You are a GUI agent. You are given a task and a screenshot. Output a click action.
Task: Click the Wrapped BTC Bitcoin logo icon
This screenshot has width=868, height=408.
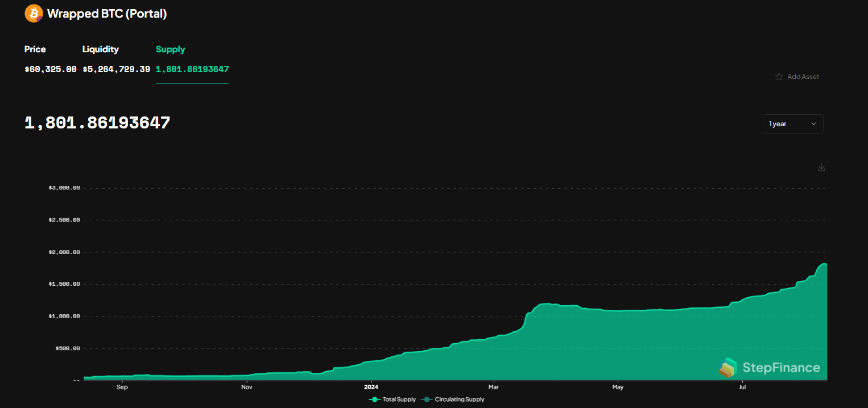pos(34,14)
